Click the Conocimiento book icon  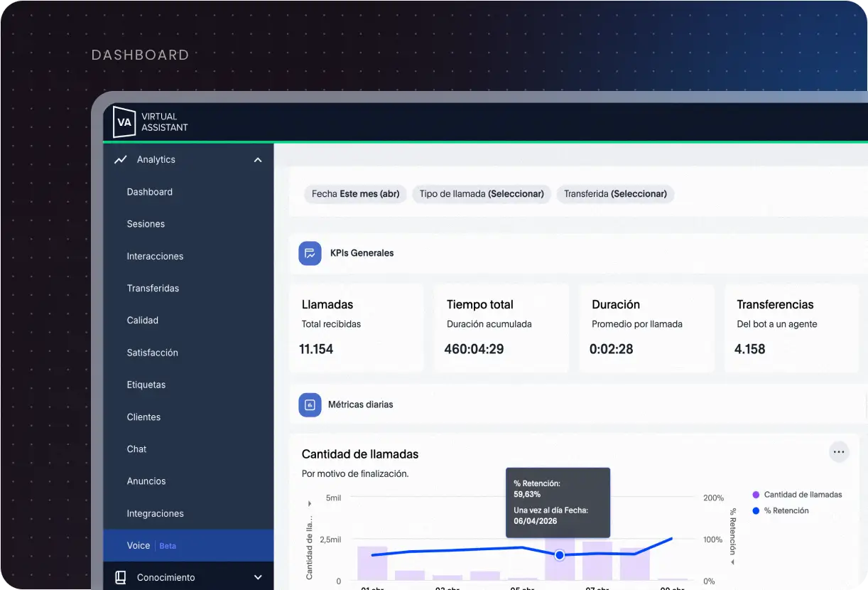coord(121,577)
